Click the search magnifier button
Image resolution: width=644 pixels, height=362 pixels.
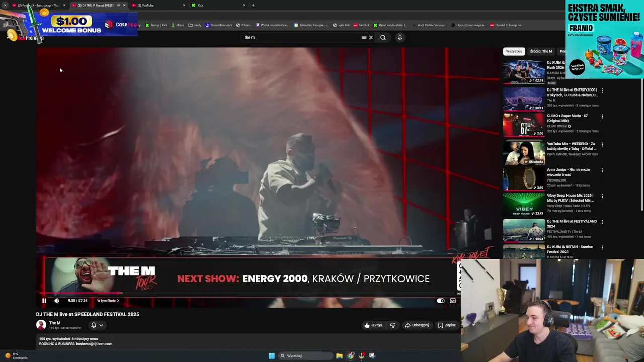point(383,37)
